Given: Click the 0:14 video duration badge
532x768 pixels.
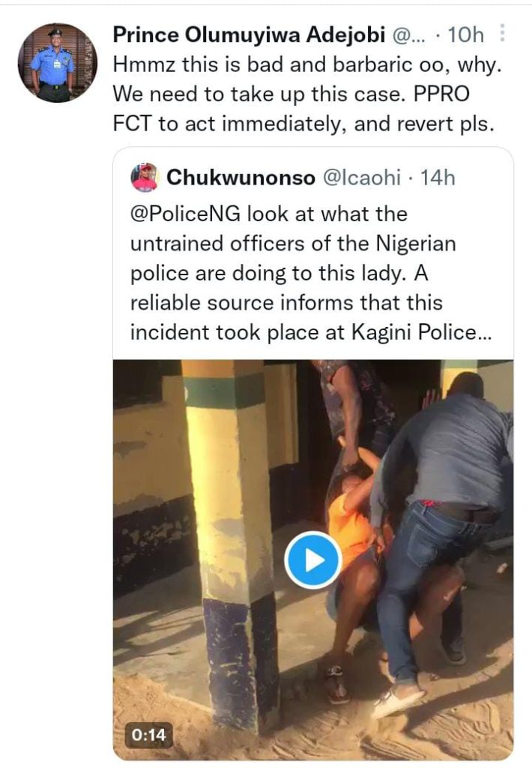Looking at the screenshot, I should [147, 735].
